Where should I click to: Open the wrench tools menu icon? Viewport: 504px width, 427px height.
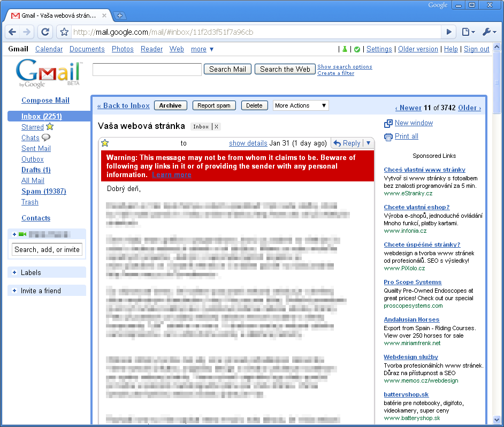click(x=489, y=32)
